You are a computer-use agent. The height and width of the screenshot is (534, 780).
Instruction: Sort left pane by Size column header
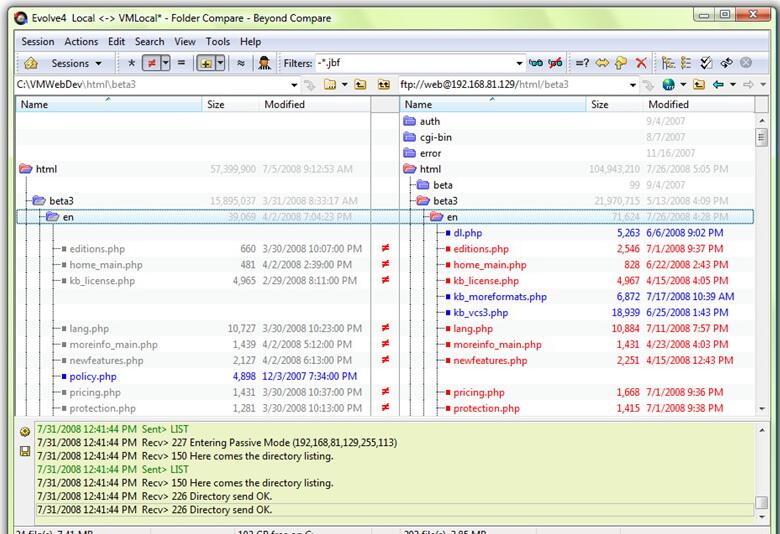tap(230, 105)
